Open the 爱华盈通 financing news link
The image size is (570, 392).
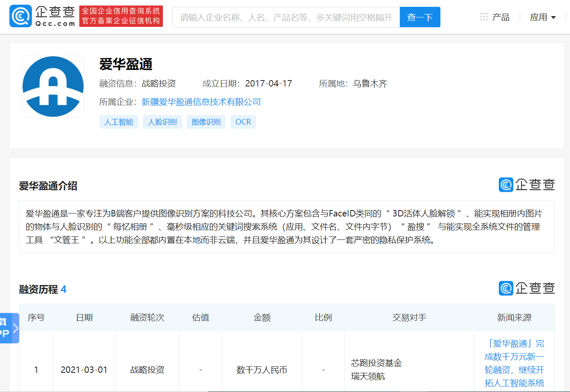515,363
